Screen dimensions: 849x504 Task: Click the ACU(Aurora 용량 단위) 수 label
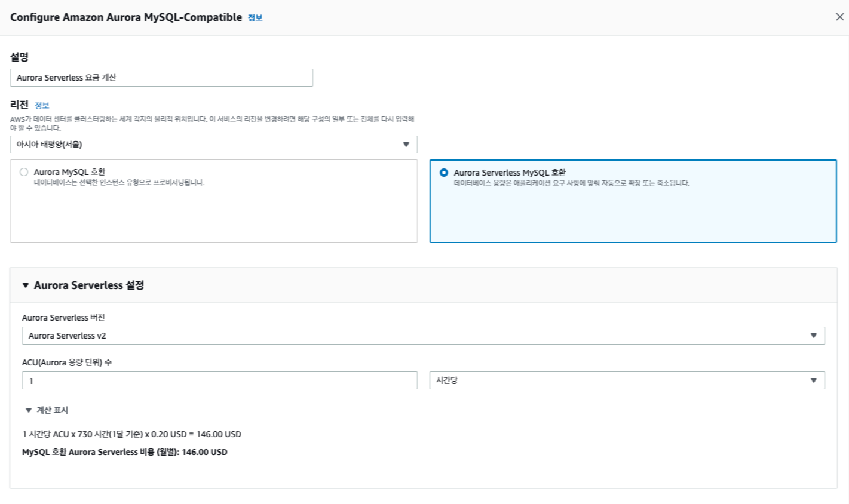67,362
